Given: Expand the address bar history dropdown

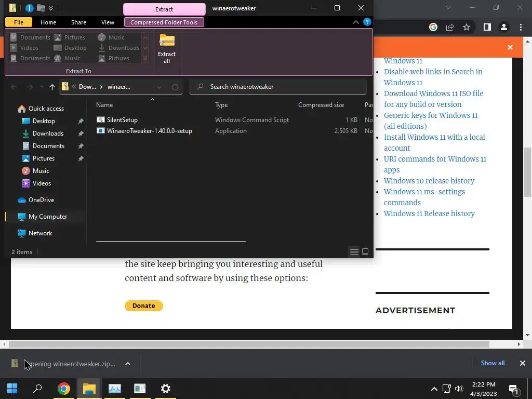Looking at the screenshot, I should tap(159, 87).
